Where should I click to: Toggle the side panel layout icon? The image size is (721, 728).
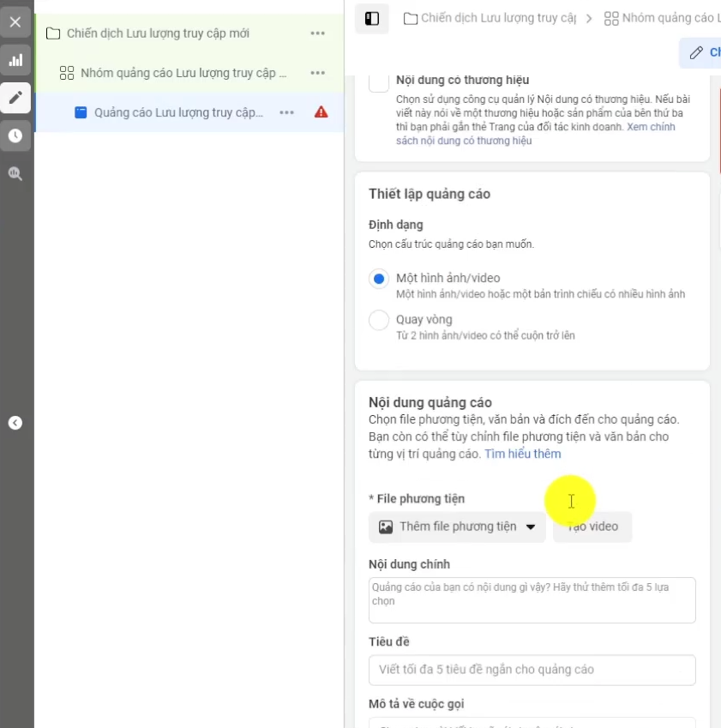pos(372,19)
